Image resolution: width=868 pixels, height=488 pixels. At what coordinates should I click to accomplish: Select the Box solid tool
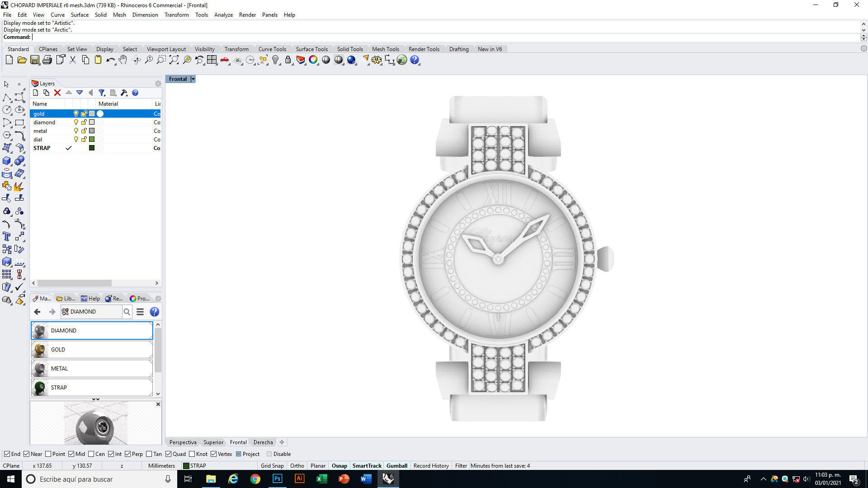click(6, 160)
